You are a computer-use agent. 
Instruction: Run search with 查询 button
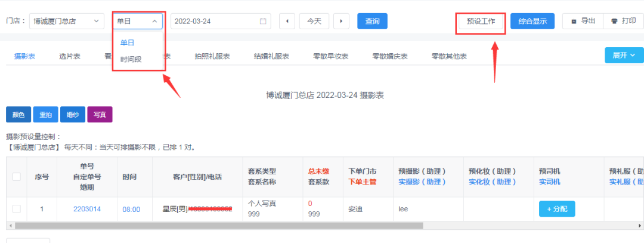[373, 21]
